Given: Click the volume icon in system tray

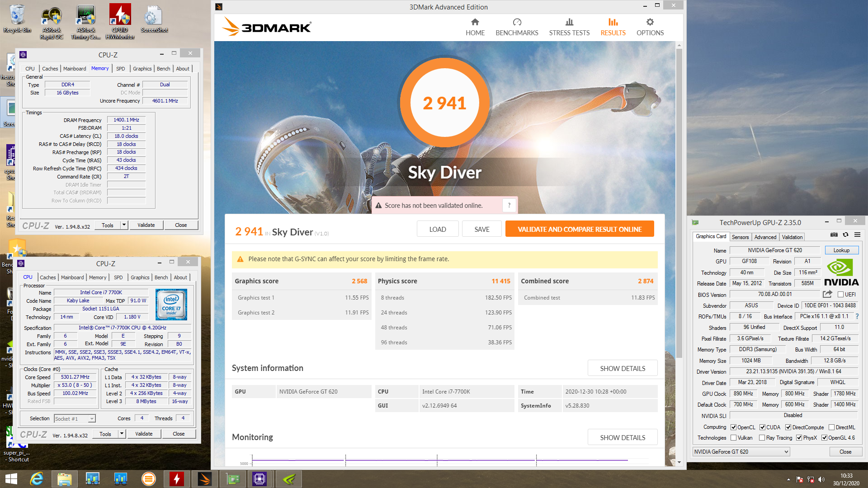Looking at the screenshot, I should tap(821, 479).
